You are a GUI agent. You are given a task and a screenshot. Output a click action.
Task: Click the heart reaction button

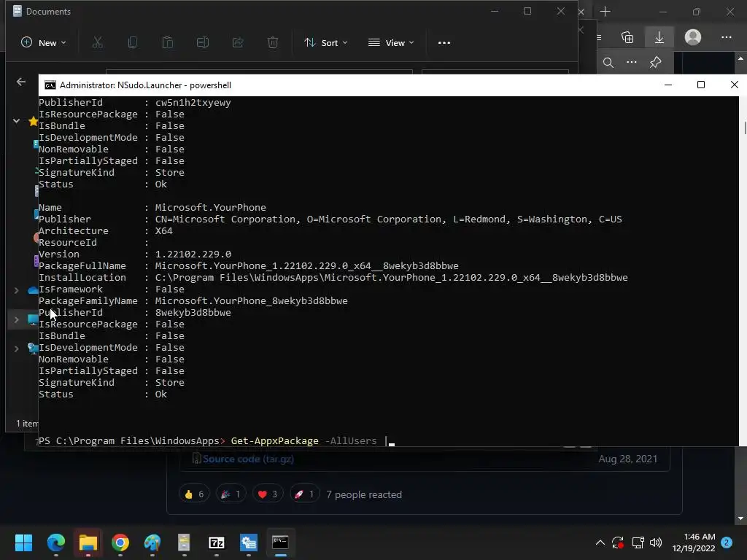[268, 494]
